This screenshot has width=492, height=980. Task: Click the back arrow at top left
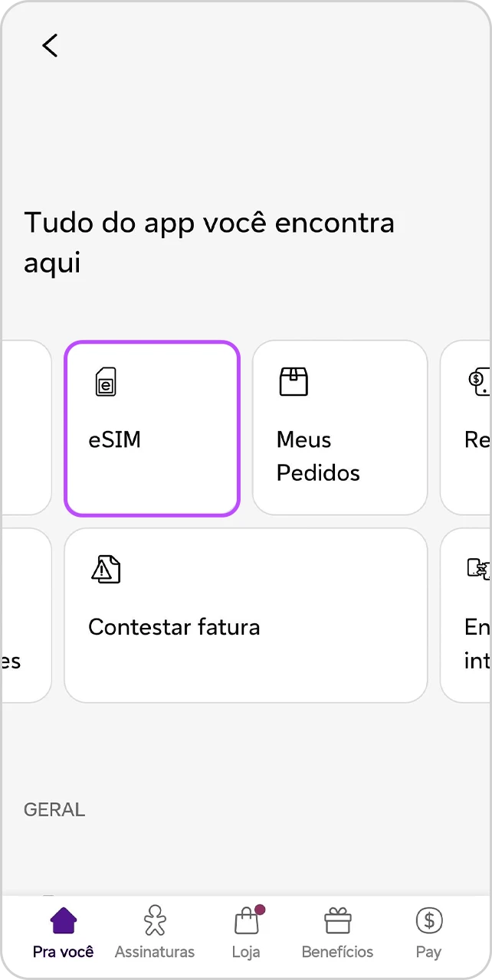point(50,45)
